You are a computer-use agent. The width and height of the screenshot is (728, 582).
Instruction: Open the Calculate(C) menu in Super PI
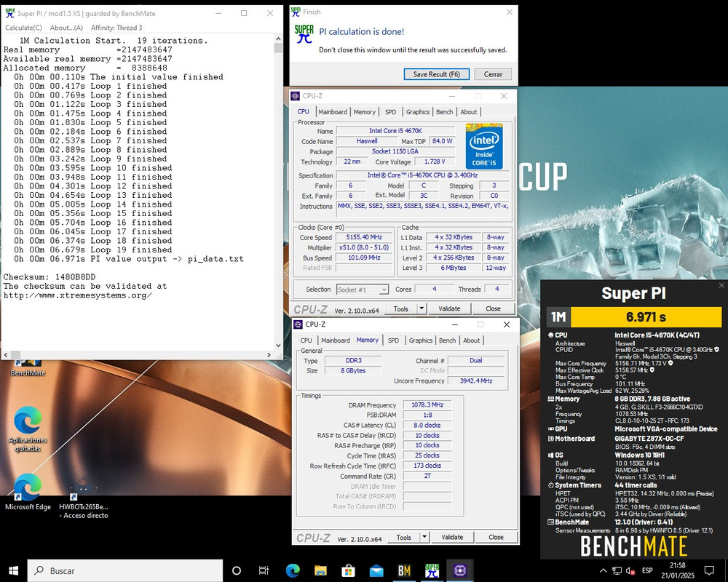pos(23,28)
